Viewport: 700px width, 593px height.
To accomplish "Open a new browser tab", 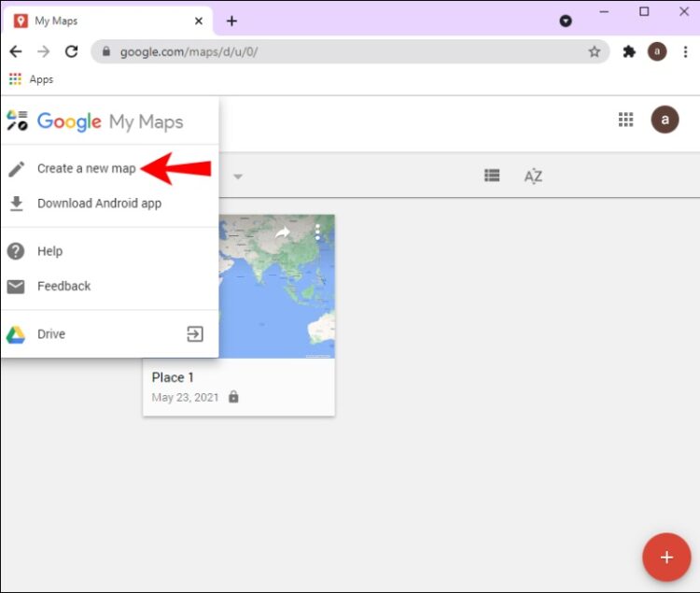I will pos(231,21).
